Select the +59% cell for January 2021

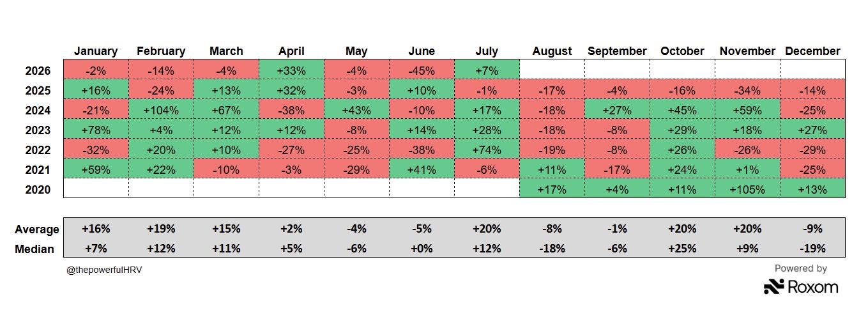[96, 169]
